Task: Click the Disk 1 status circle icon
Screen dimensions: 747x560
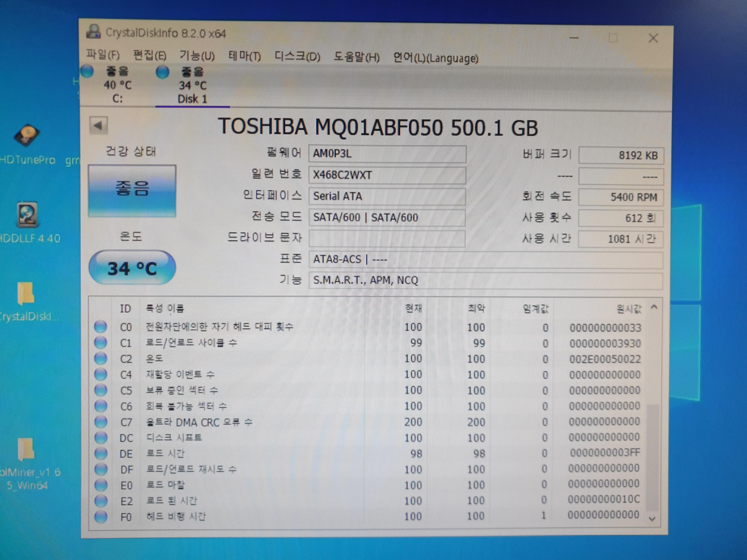Action: (163, 72)
